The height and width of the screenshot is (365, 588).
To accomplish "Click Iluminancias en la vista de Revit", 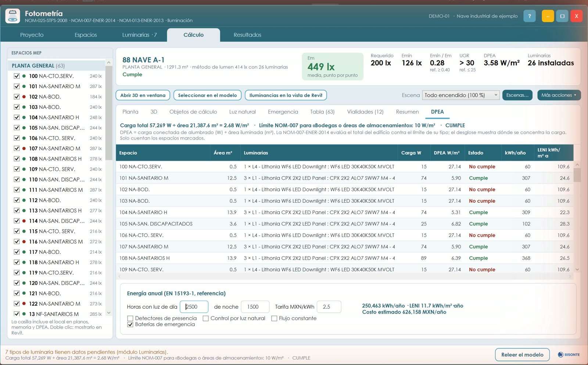I will click(x=286, y=95).
